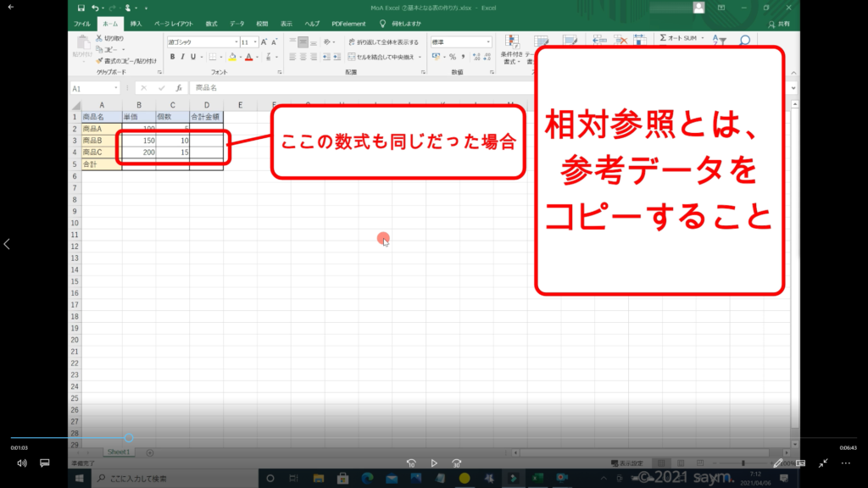The width and height of the screenshot is (868, 488).
Task: Play the video with the play button
Action: [434, 463]
